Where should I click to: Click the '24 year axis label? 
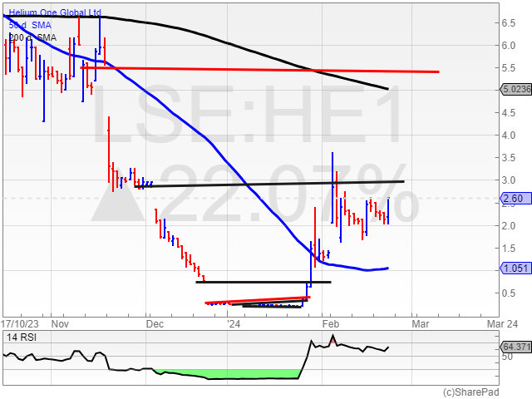[x=234, y=324]
